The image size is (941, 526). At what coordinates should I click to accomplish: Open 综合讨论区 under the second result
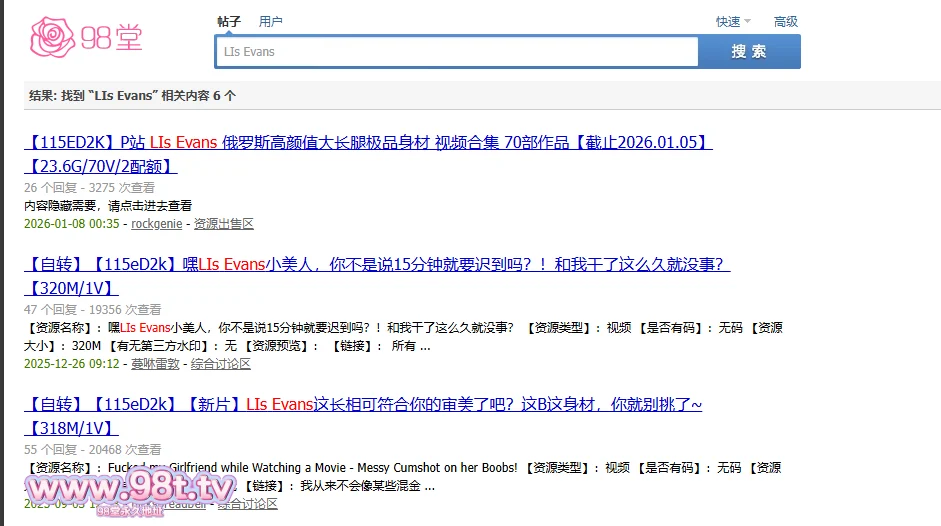point(220,364)
